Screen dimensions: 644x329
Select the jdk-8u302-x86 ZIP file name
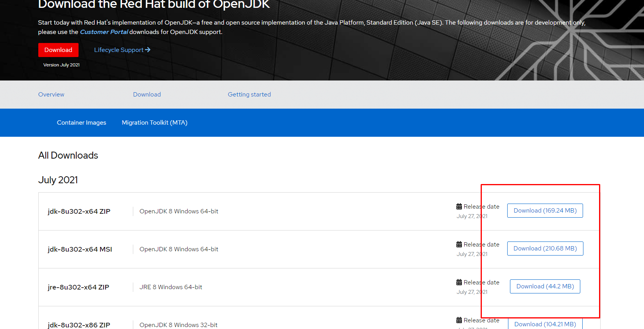coord(79,325)
